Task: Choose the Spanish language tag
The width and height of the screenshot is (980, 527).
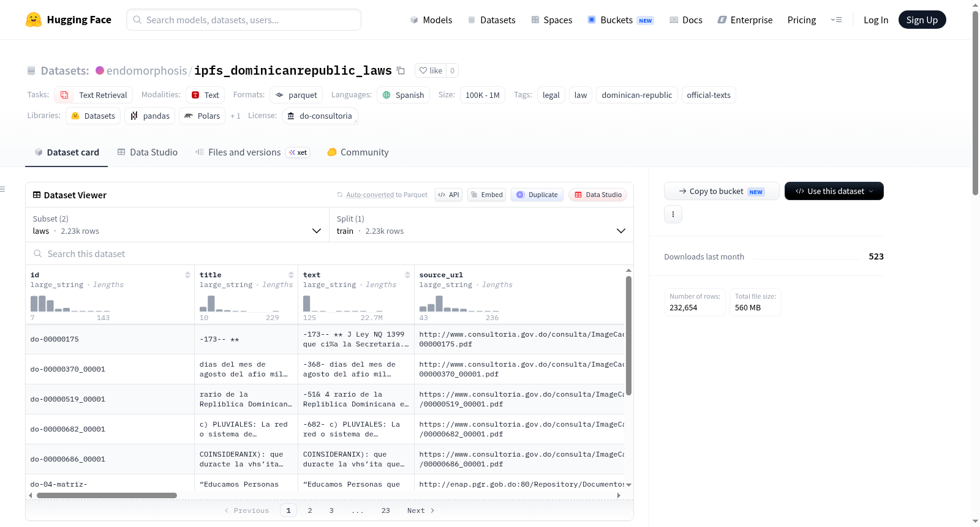Action: 403,95
